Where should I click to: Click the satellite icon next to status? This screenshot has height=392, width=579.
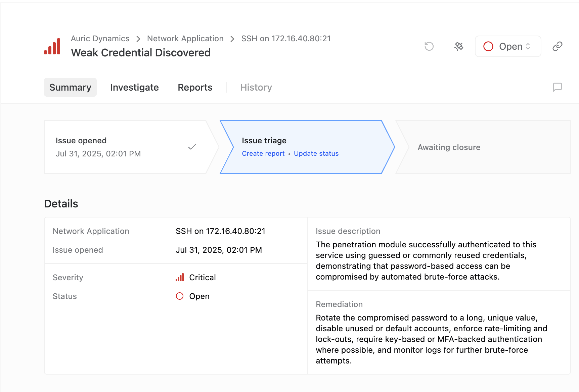click(x=459, y=46)
